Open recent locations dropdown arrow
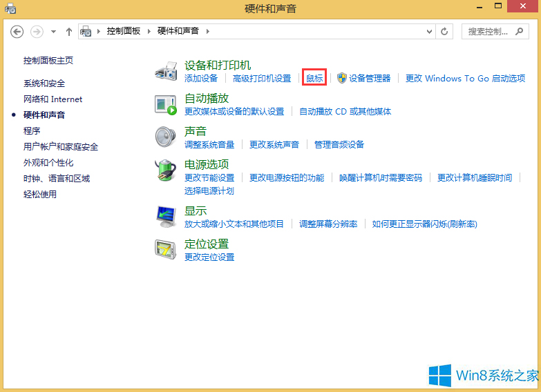The width and height of the screenshot is (541, 392). pyautogui.click(x=53, y=32)
